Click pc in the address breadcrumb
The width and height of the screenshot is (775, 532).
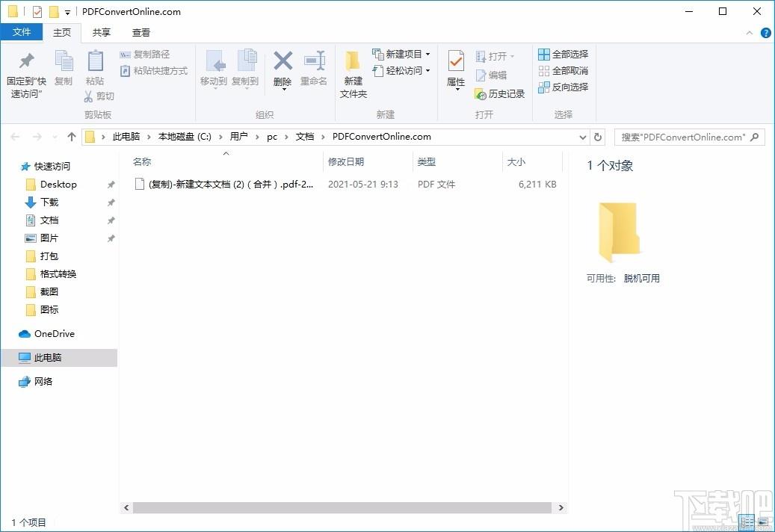[272, 137]
